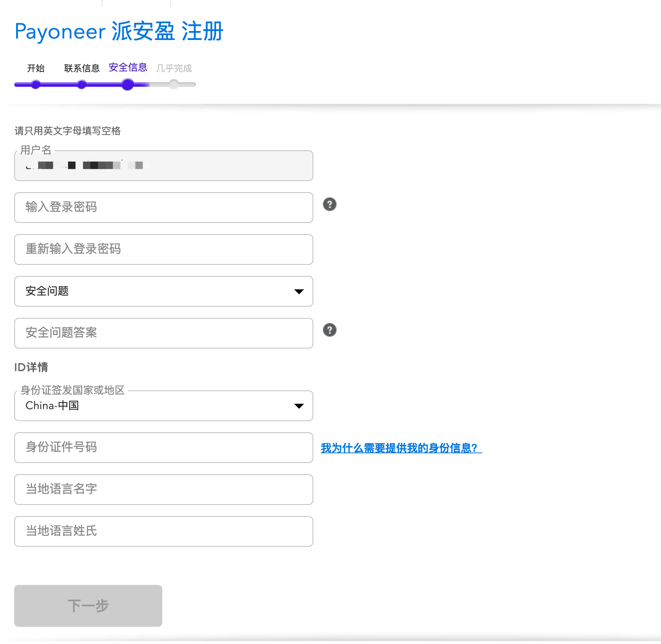
Task: Click the 联系信息 progress dot
Action: tap(82, 85)
